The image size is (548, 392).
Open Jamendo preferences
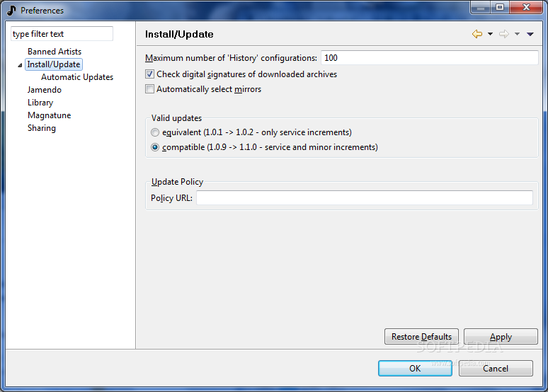pyautogui.click(x=45, y=90)
